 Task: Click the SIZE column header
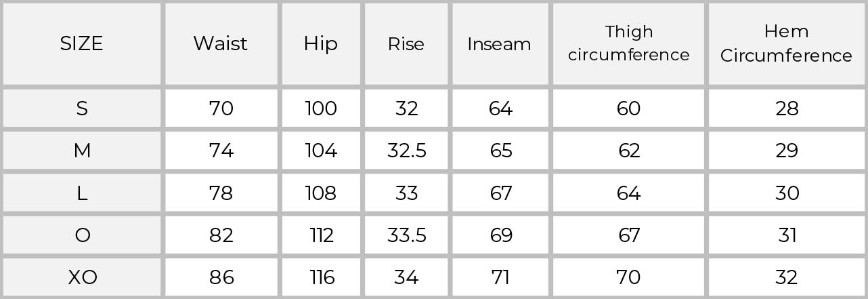click(82, 44)
